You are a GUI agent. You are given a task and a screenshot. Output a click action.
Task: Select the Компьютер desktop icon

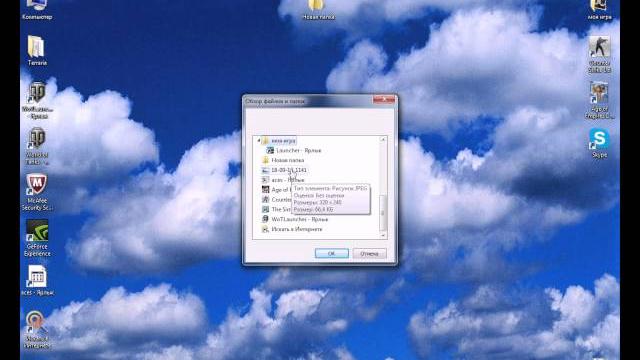click(37, 10)
